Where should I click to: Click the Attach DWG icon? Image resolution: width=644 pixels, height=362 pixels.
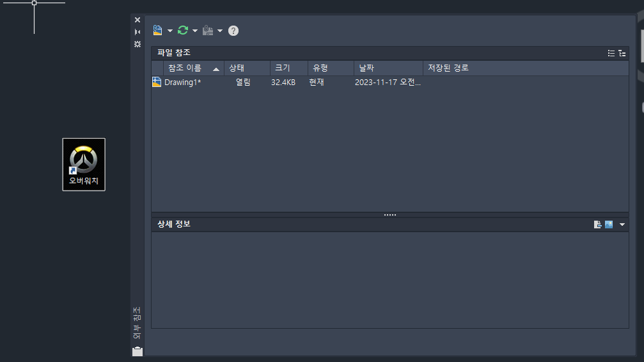pyautogui.click(x=158, y=31)
